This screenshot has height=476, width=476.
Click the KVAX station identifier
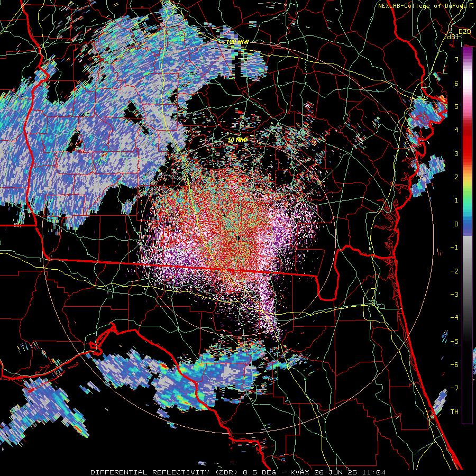pyautogui.click(x=300, y=472)
